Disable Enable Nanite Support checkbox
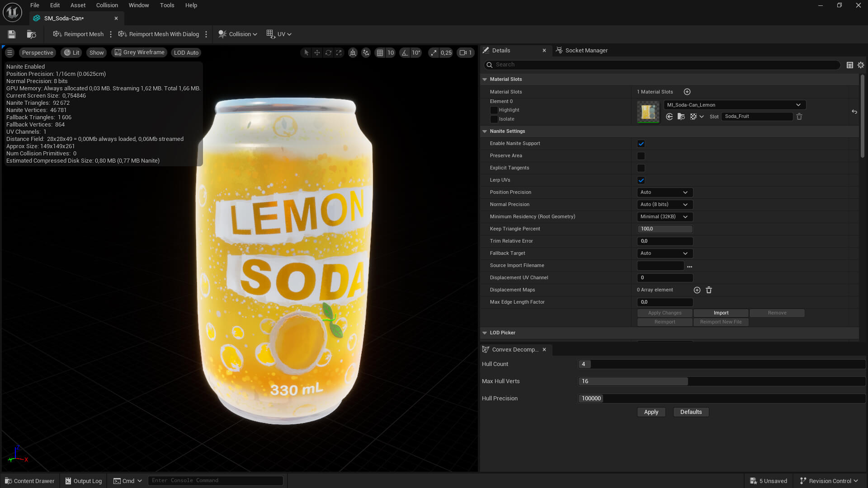Image resolution: width=868 pixels, height=488 pixels. (641, 144)
